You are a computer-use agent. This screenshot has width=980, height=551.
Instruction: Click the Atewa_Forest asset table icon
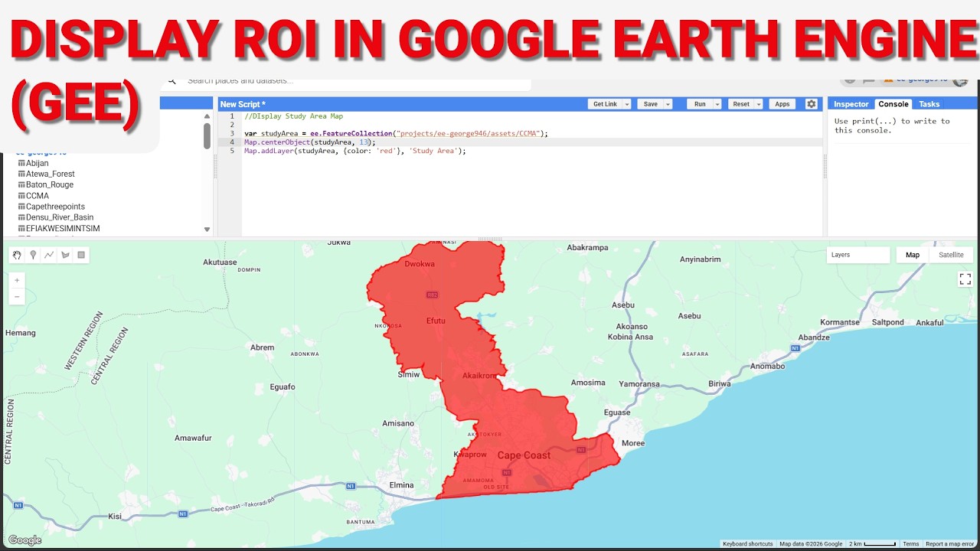21,174
